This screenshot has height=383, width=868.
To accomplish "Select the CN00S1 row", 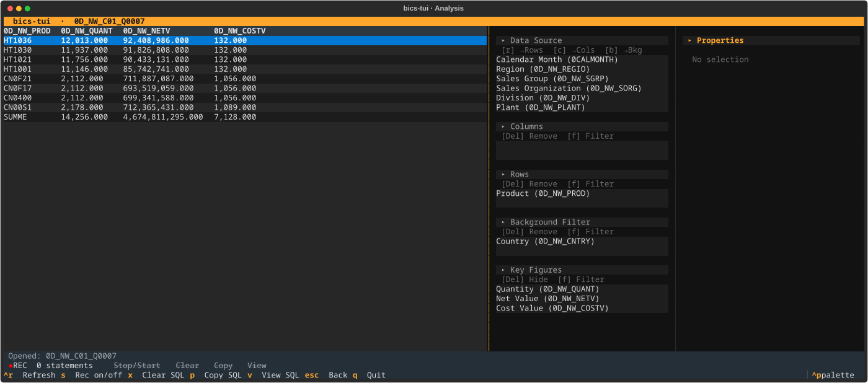I will (244, 107).
